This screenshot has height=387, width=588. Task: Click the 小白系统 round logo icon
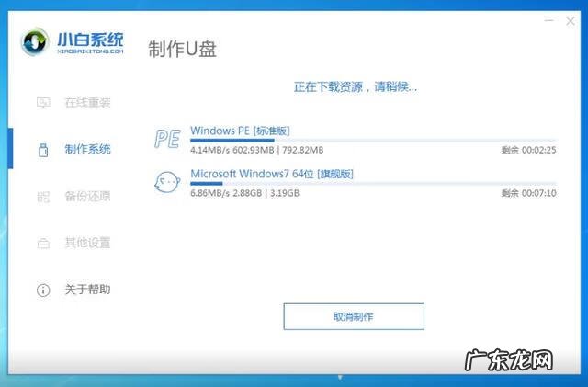[35, 41]
